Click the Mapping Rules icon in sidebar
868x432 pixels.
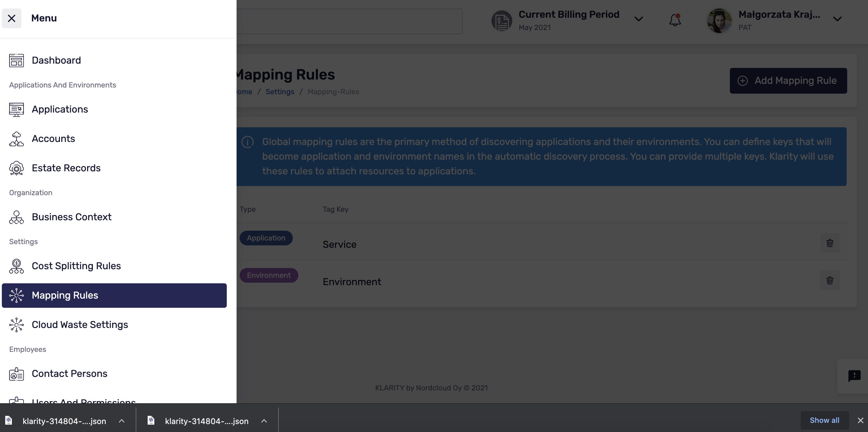[16, 295]
